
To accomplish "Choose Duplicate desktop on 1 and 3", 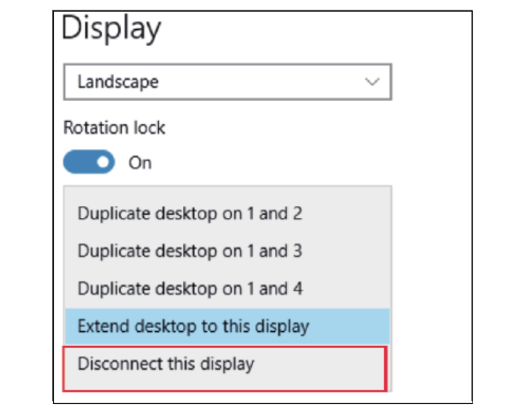I will (189, 250).
